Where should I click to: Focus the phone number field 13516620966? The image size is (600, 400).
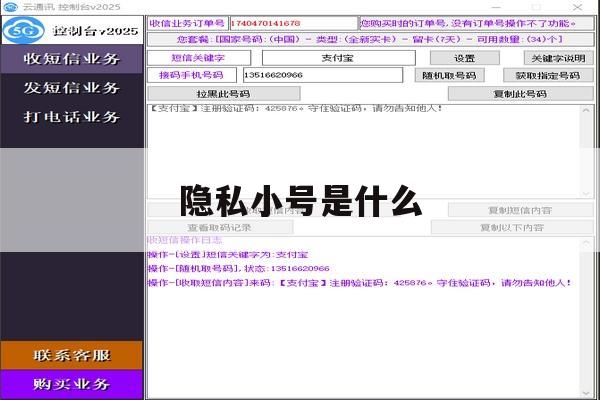pos(323,75)
